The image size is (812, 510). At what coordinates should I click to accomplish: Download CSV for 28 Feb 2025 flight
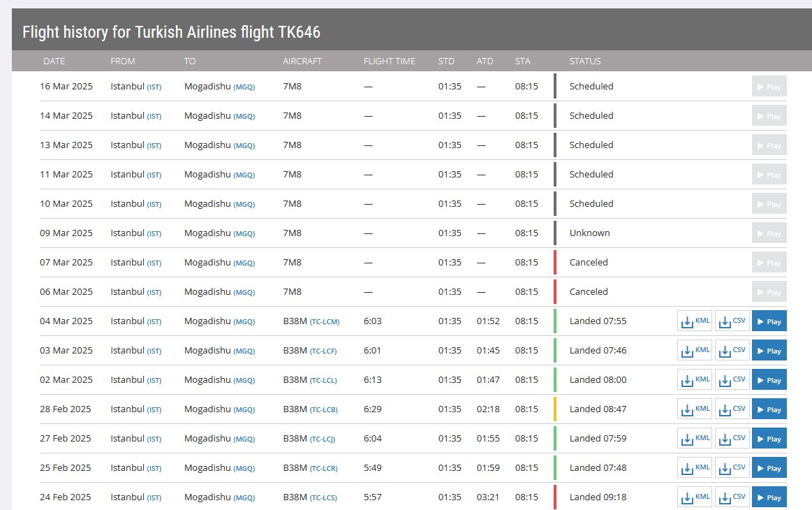[x=732, y=409]
